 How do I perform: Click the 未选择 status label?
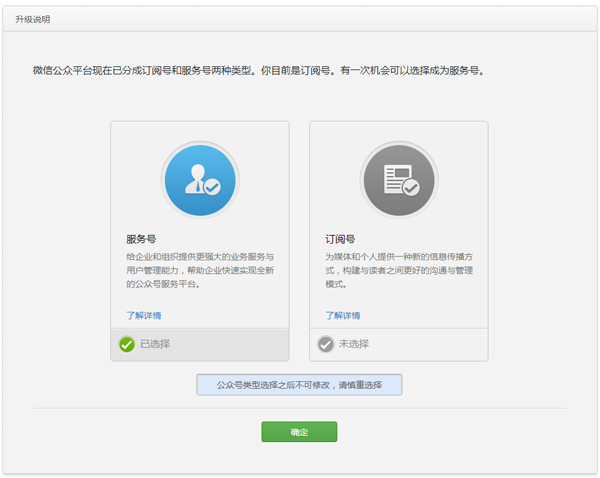click(x=354, y=344)
